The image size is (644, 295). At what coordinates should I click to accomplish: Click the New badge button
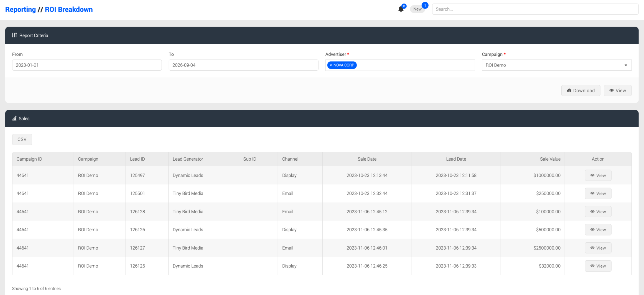click(417, 9)
